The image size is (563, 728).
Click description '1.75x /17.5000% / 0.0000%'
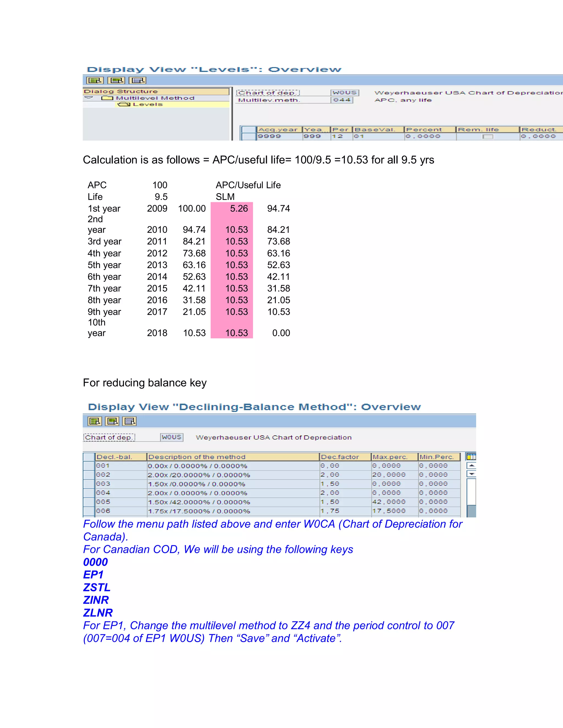pyautogui.click(x=233, y=511)
